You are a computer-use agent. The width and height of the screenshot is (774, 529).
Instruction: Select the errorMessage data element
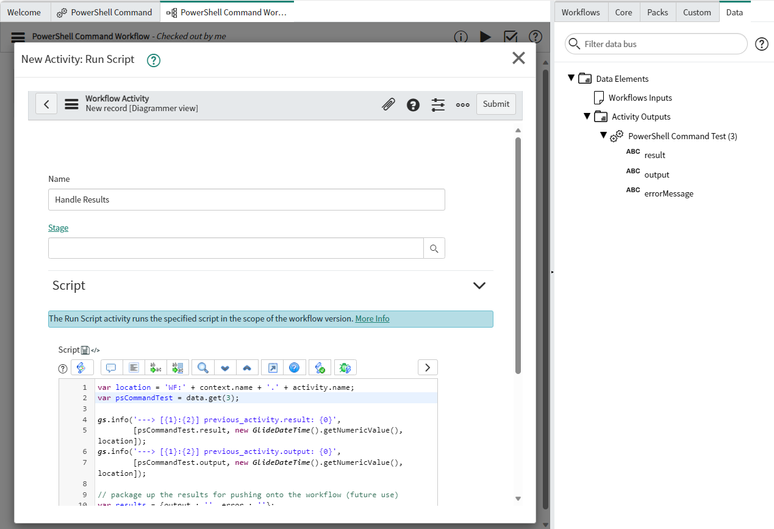tap(668, 193)
